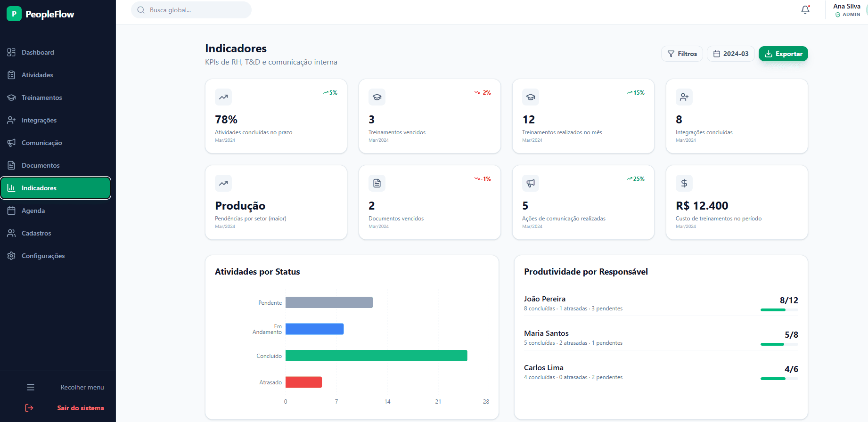868x422 pixels.
Task: Open the Filtros filter options
Action: pos(682,54)
